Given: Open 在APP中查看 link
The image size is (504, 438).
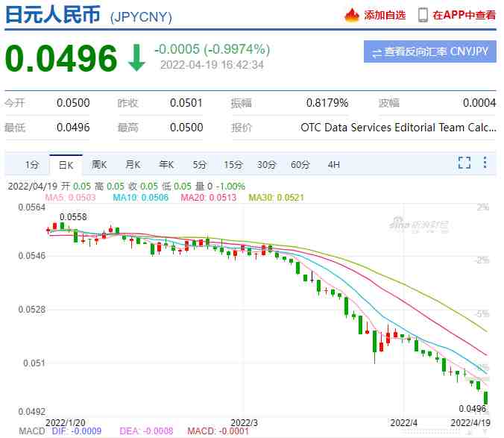Looking at the screenshot, I should coord(464,15).
